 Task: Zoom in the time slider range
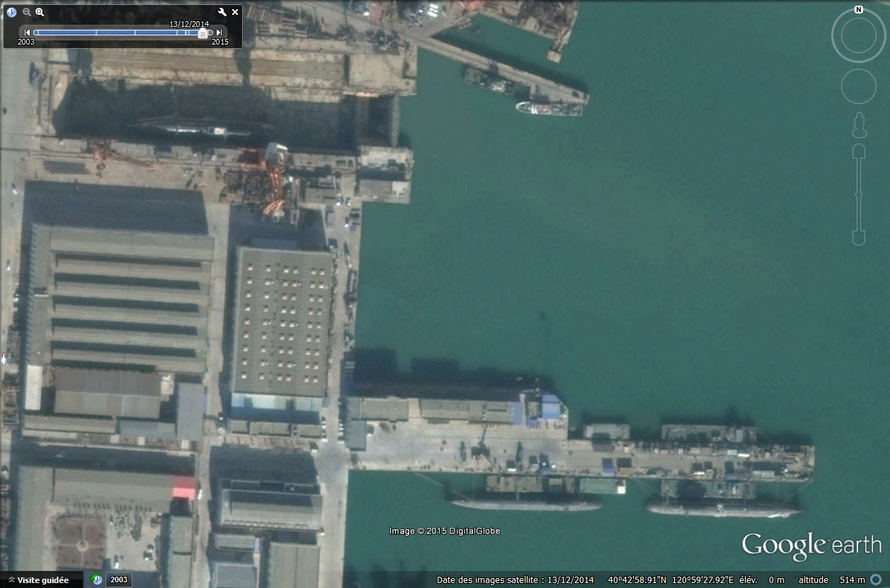point(40,12)
